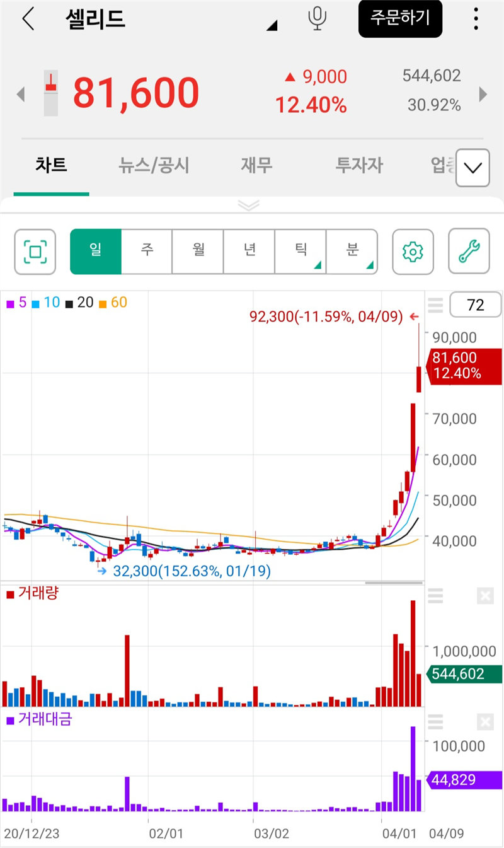Switch to the 재무 tab
Viewport: 504px width, 848px height.
[x=257, y=166]
